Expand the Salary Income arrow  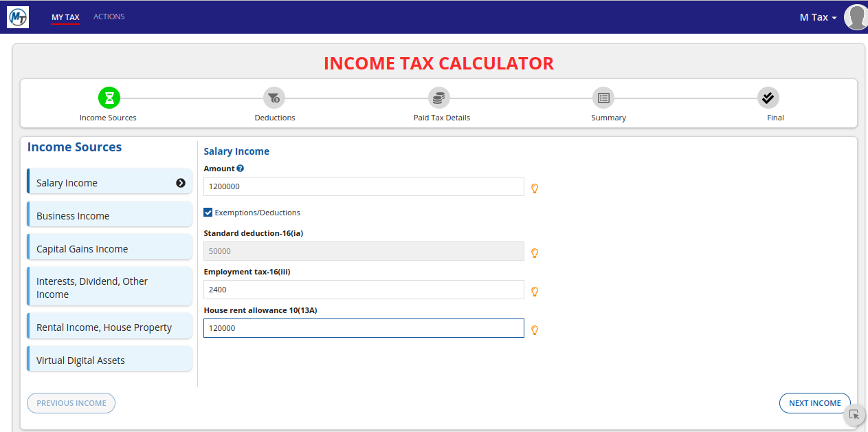pyautogui.click(x=181, y=183)
